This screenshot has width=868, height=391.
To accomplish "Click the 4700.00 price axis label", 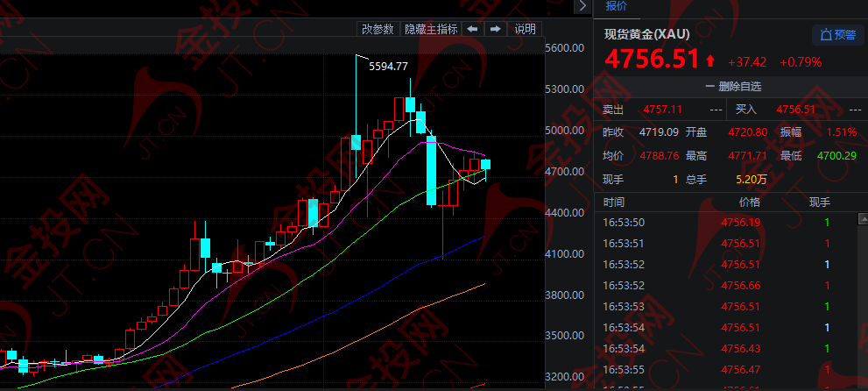I will (565, 172).
